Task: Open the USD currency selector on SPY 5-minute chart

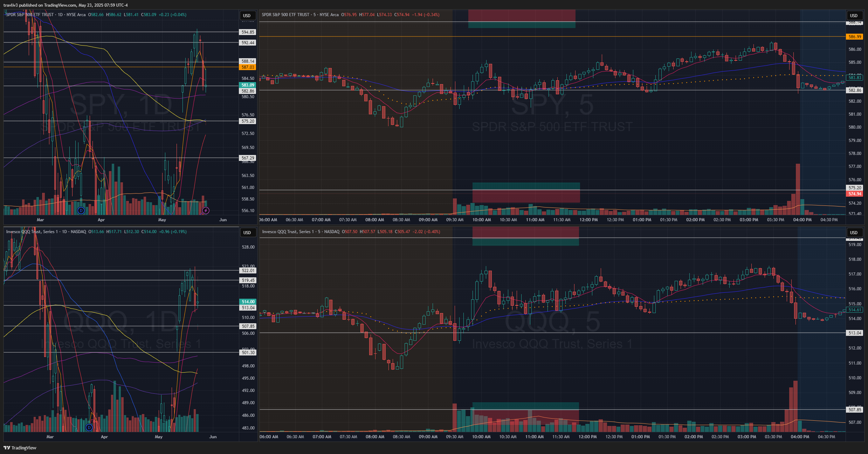Action: (854, 15)
